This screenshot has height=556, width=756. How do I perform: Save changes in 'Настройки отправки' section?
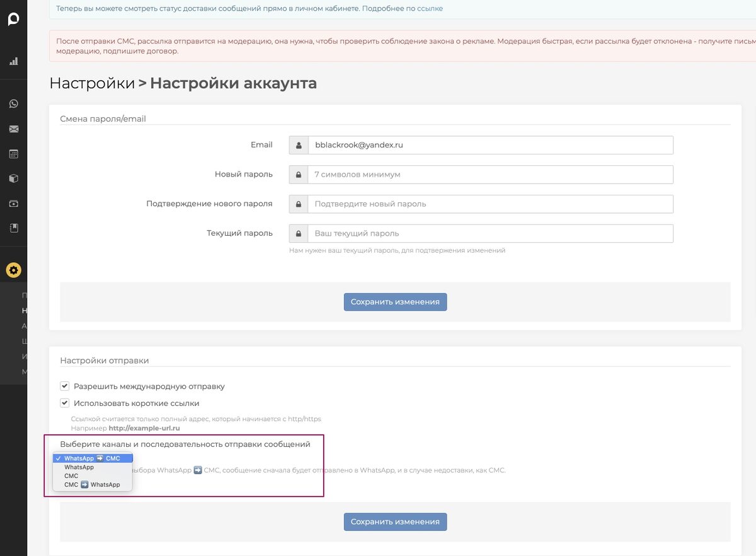click(395, 522)
